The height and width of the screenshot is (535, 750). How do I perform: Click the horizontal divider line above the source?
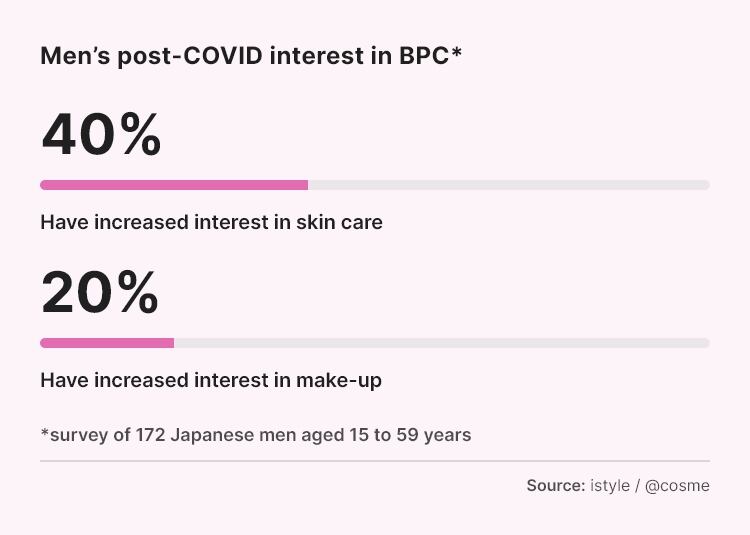(x=375, y=461)
